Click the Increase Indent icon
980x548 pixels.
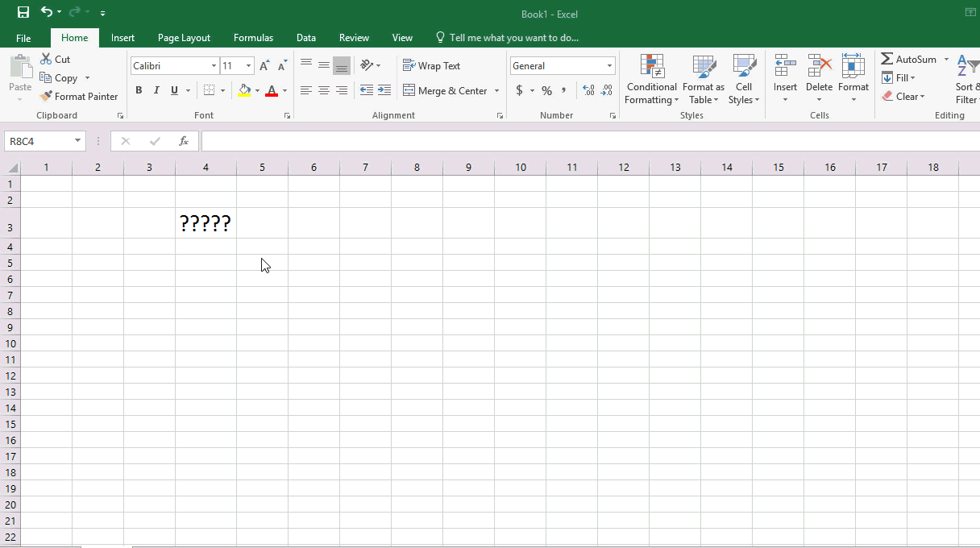pos(384,90)
